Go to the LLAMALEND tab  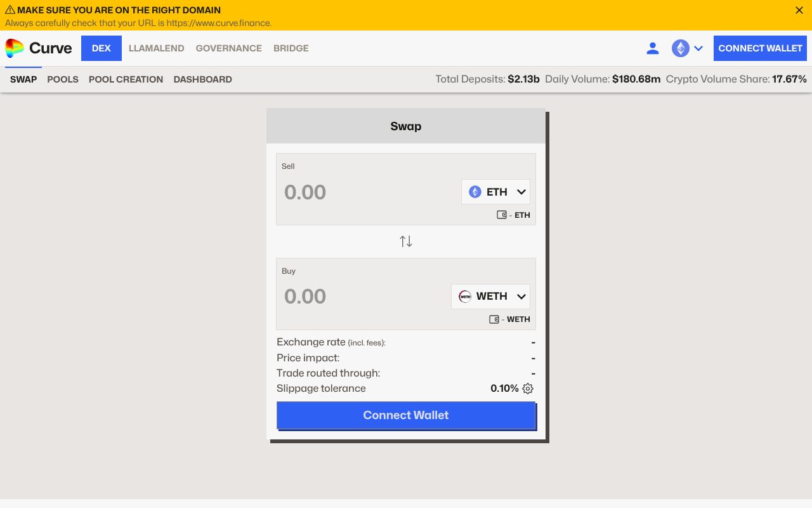click(x=157, y=48)
